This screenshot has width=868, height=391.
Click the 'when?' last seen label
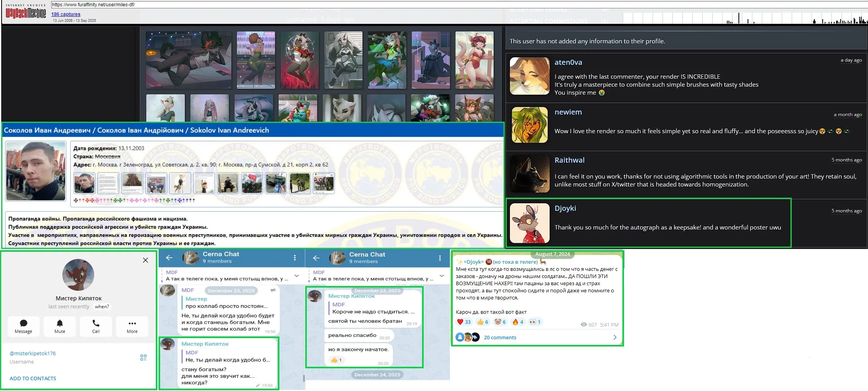pyautogui.click(x=102, y=307)
